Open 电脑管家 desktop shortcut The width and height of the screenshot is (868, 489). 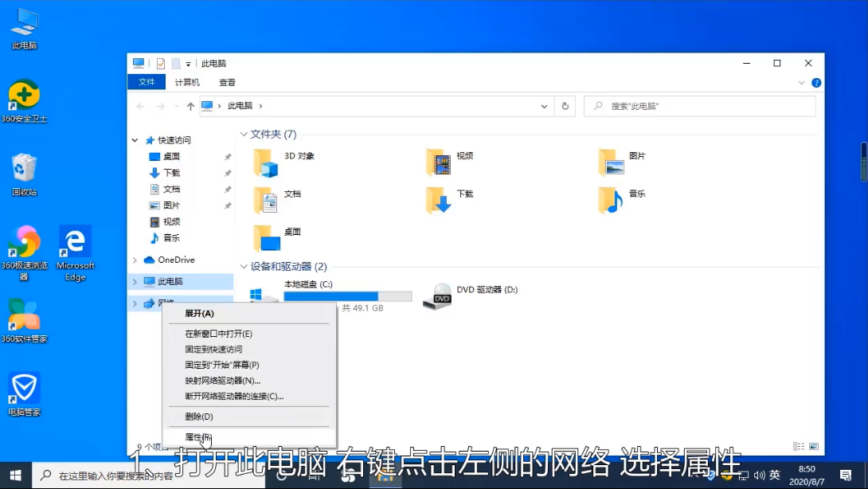[x=25, y=394]
